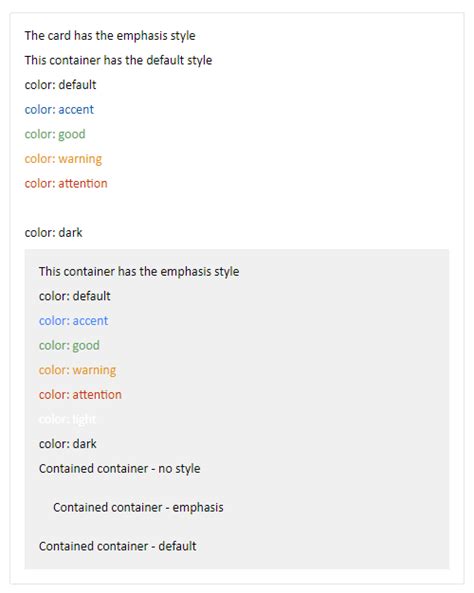The width and height of the screenshot is (474, 593).
Task: Click blue 'color: accent' inside emphasis container
Action: [x=73, y=321]
